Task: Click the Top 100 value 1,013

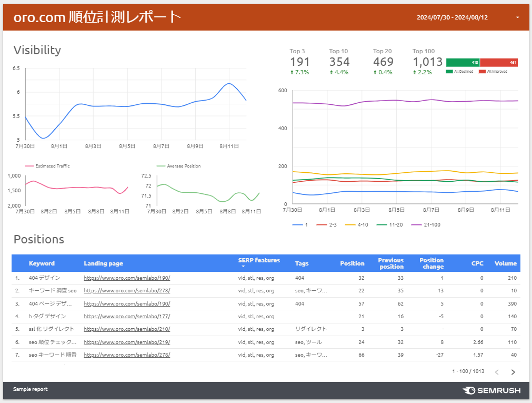Action: [x=427, y=62]
